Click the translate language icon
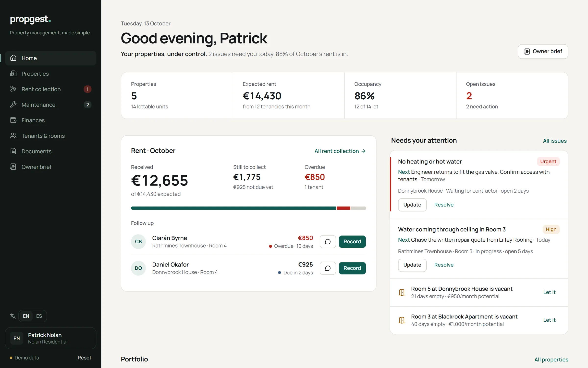This screenshot has width=588, height=368. pyautogui.click(x=13, y=316)
